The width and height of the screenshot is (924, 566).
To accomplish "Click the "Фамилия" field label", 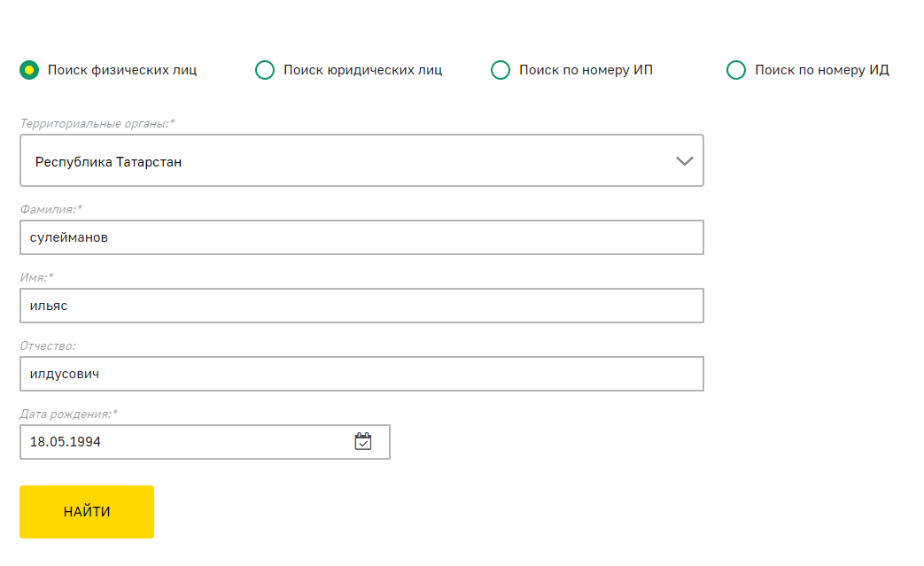I will point(50,209).
